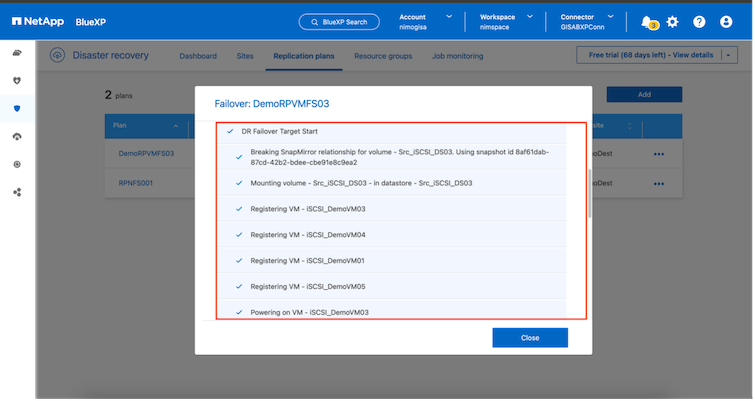Screen dimensions: 755x401
Task: Open the user profile icon
Action: [726, 21]
